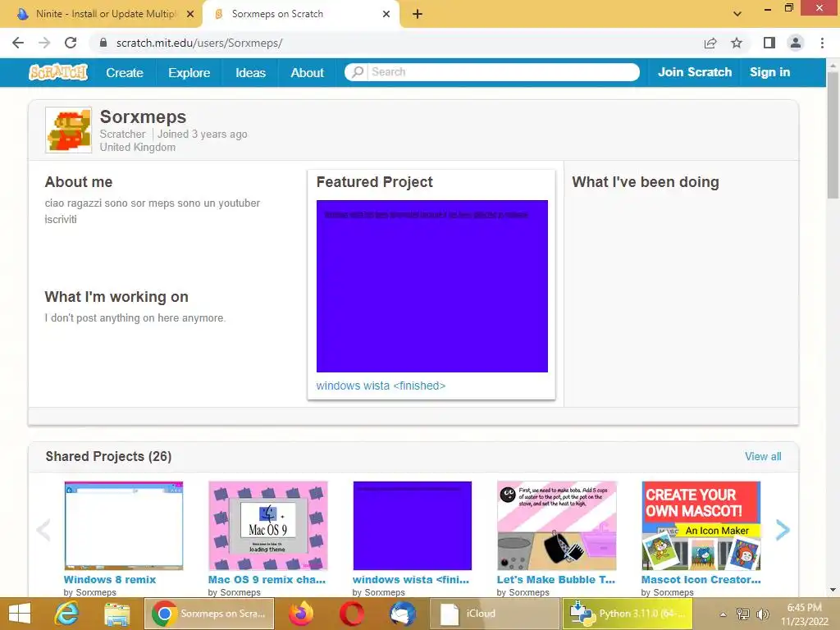
Task: Switch to the Ninite tab
Action: [x=102, y=14]
